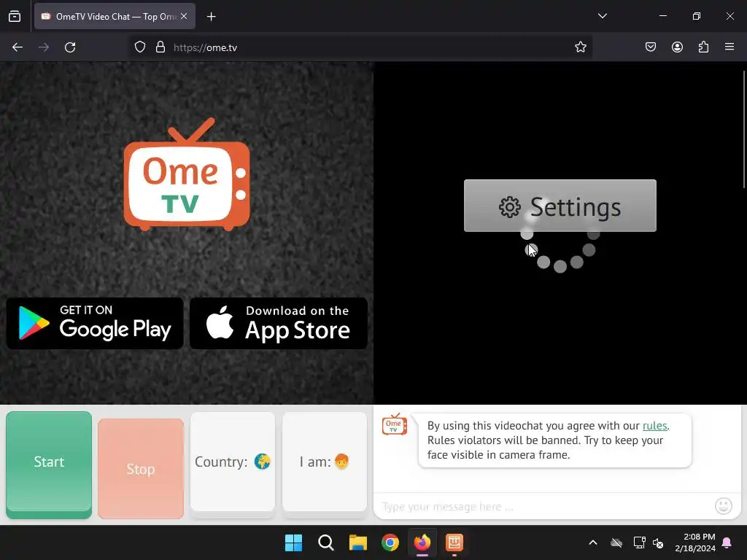Click the OmeTV avatar in chat message
Viewport: 747px width, 560px height.
coord(395,424)
